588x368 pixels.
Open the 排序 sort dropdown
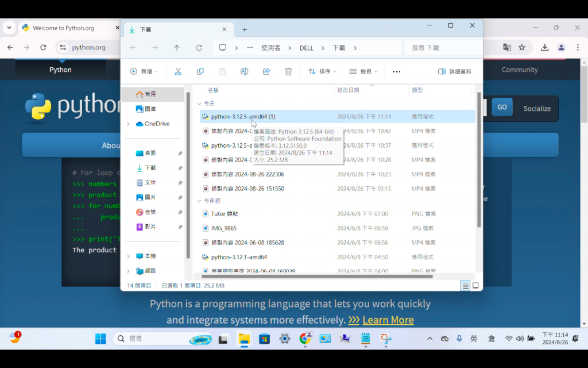[x=322, y=71]
